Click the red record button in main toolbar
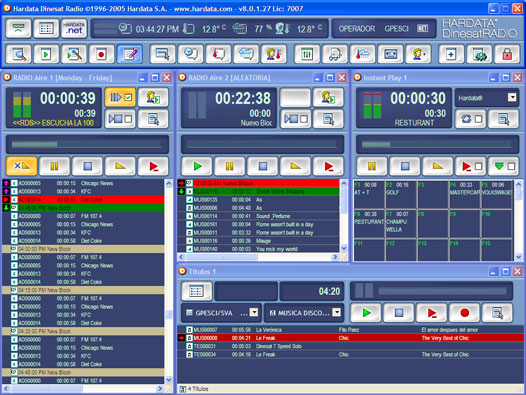This screenshot has height=395, width=526. coord(102,54)
